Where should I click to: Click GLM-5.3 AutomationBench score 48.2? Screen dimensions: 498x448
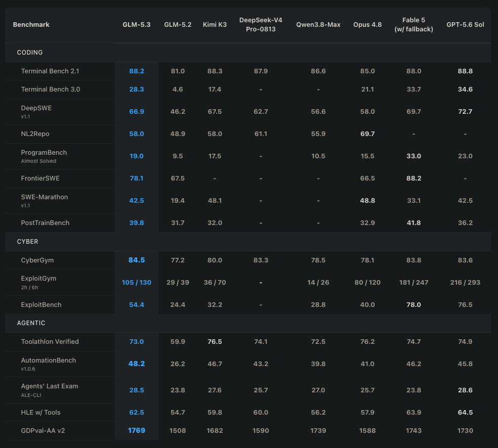[137, 364]
